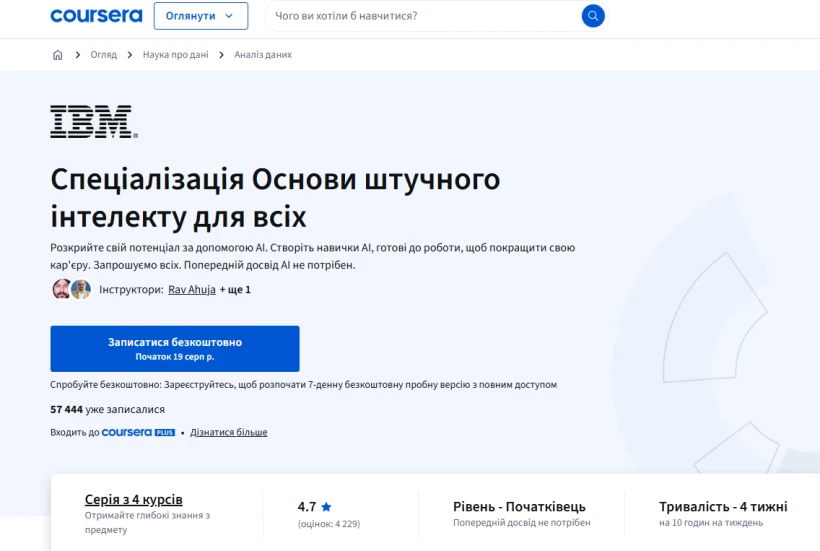The image size is (820, 551).
Task: Click the 'Тривалість - 4 тижні' duration text
Action: tap(723, 507)
